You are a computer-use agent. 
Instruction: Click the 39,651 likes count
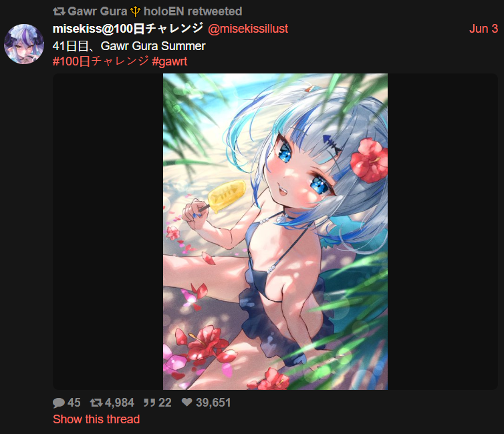213,403
